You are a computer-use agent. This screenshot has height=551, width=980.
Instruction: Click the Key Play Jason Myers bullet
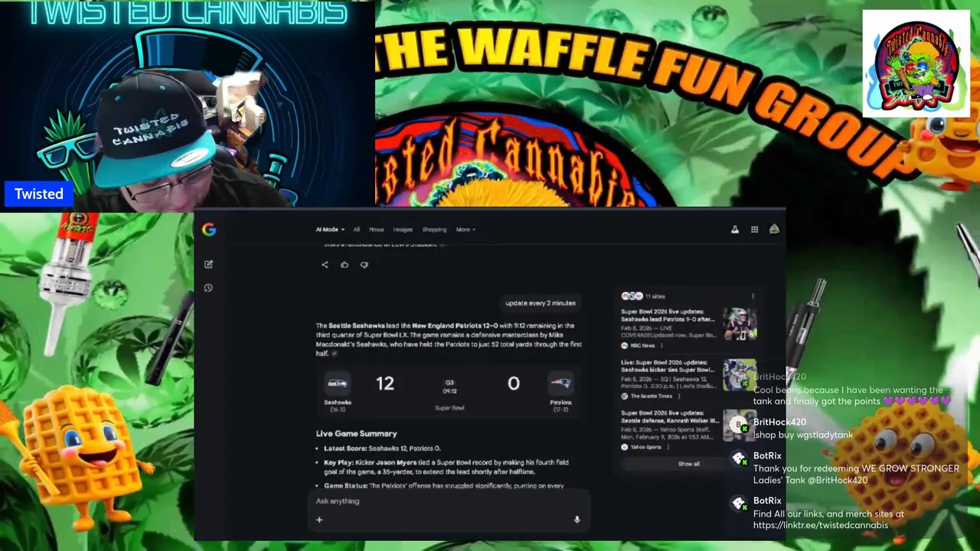point(446,467)
